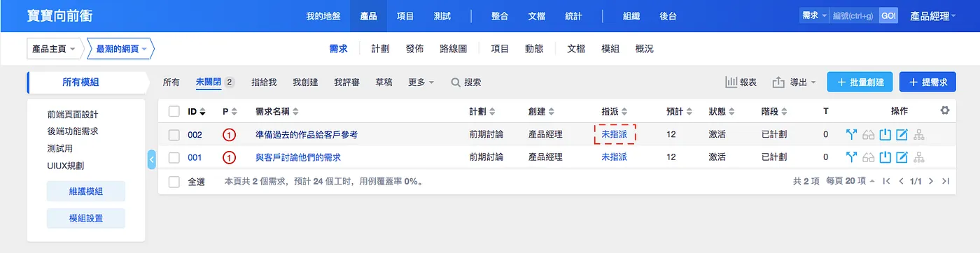Open 後台 in top navigation
The image size is (980, 253).
click(668, 15)
